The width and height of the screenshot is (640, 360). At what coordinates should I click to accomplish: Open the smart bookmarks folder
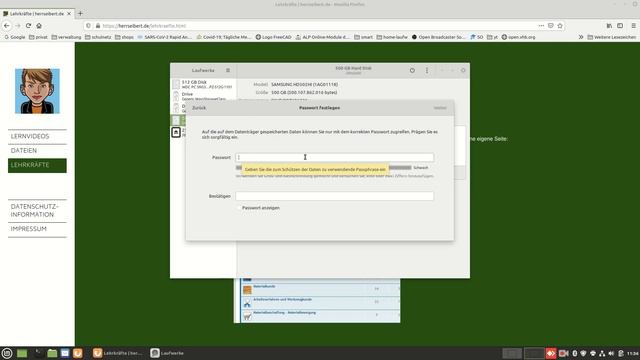[363, 37]
